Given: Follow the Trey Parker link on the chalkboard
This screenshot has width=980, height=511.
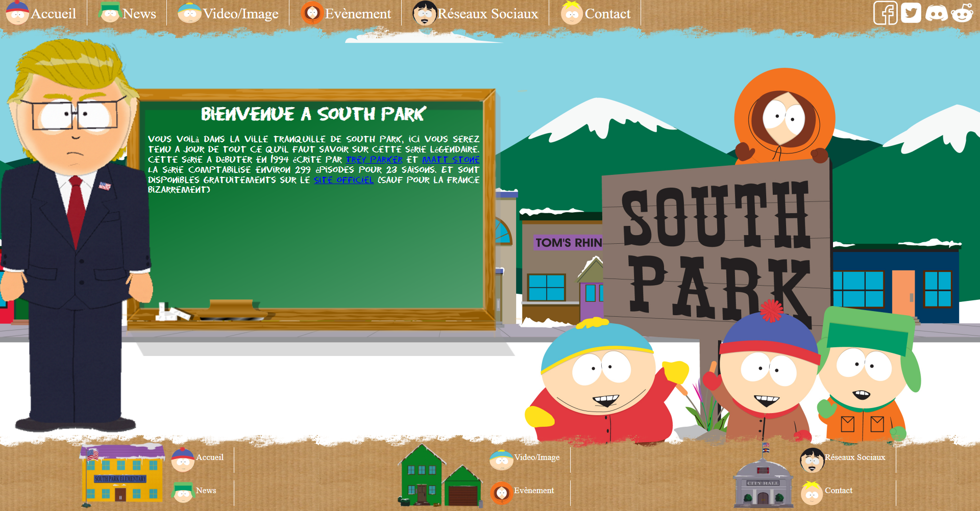Looking at the screenshot, I should click(374, 160).
